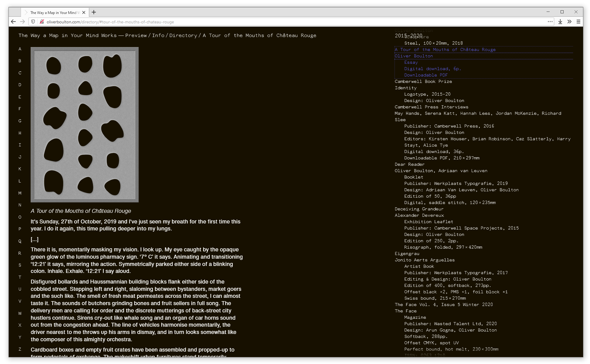The width and height of the screenshot is (590, 364).
Task: Close the current browser tab
Action: 84,12
